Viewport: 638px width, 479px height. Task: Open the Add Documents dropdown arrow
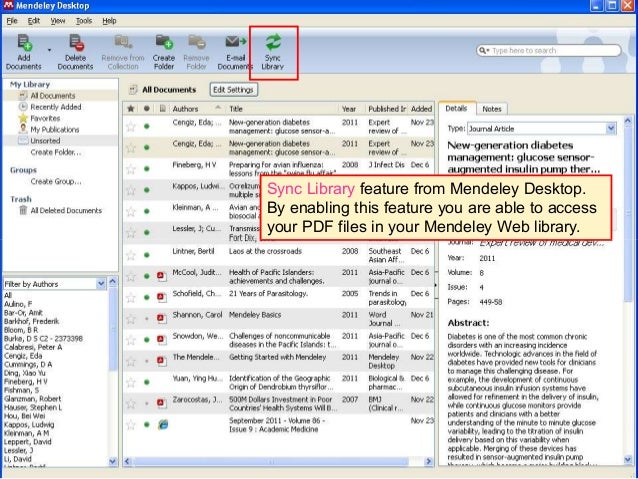(49, 50)
